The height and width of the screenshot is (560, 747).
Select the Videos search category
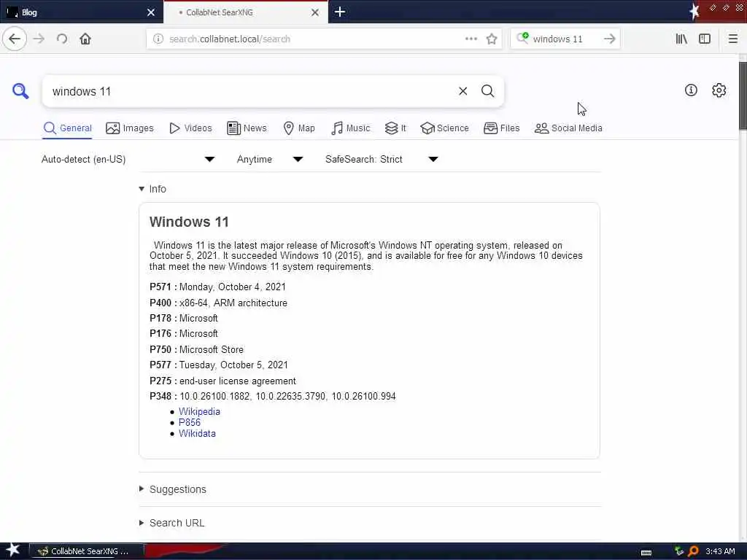190,128
